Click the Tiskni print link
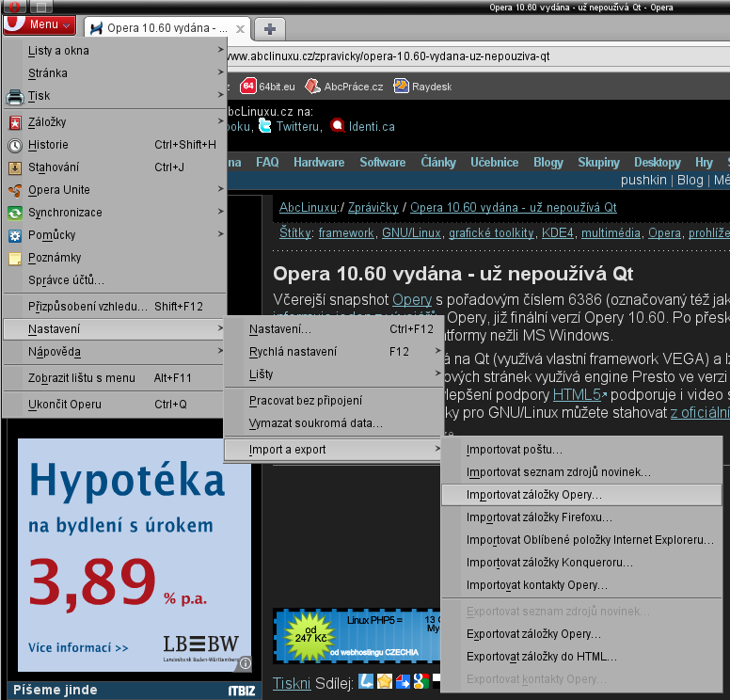This screenshot has width=730, height=700. coord(292,683)
